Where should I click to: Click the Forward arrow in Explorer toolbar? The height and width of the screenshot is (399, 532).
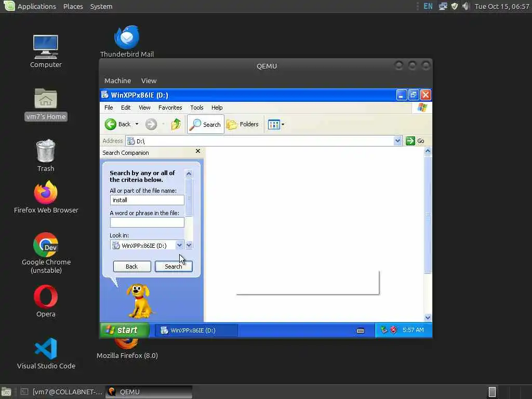(x=151, y=124)
